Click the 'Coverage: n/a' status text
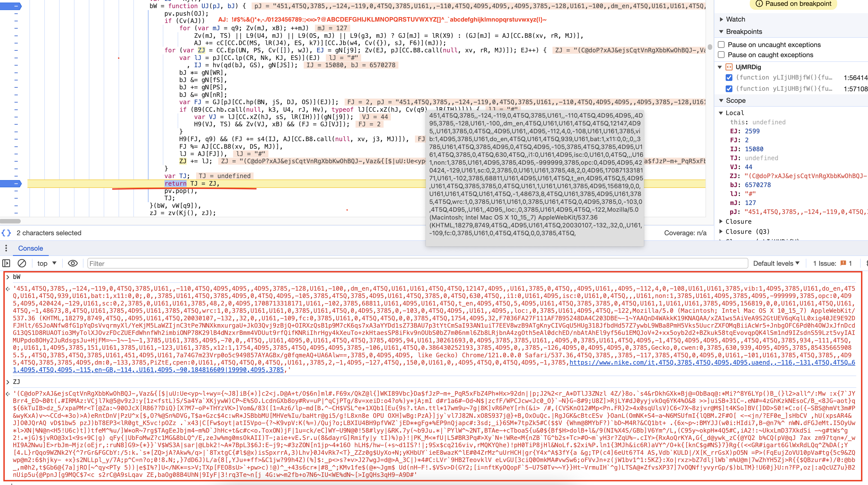868x485 pixels. click(685, 233)
